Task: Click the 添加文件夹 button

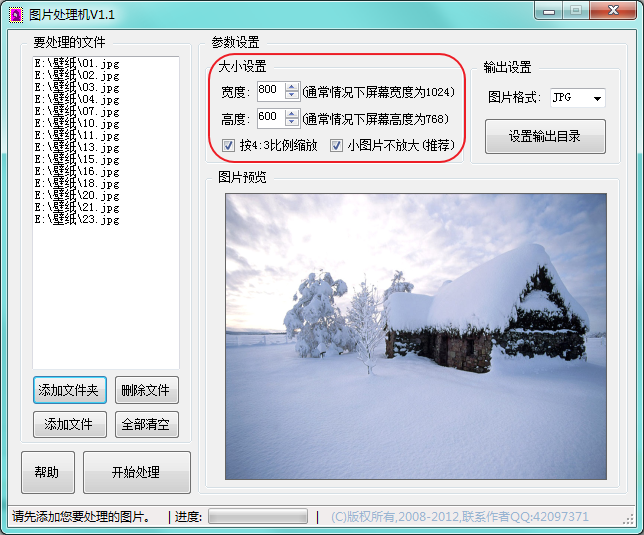Action: tap(70, 390)
